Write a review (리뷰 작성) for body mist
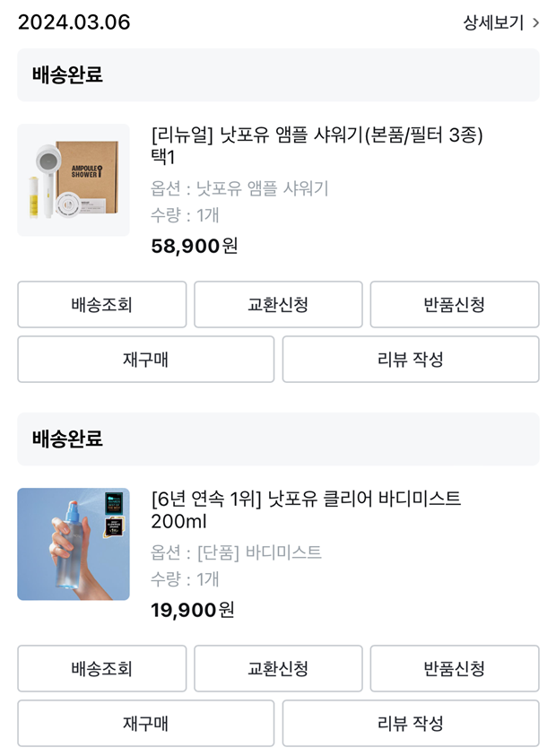Image resolution: width=547 pixels, height=756 pixels. pos(411,724)
